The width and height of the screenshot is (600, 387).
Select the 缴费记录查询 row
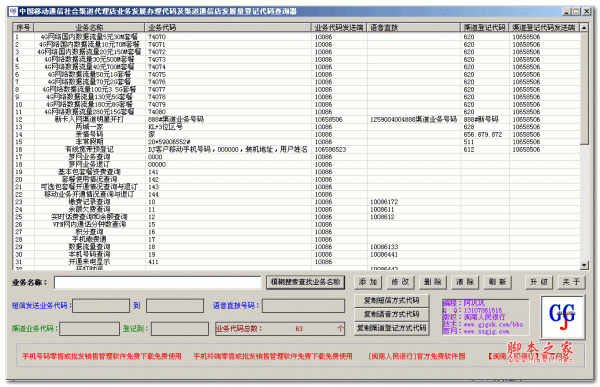point(297,202)
